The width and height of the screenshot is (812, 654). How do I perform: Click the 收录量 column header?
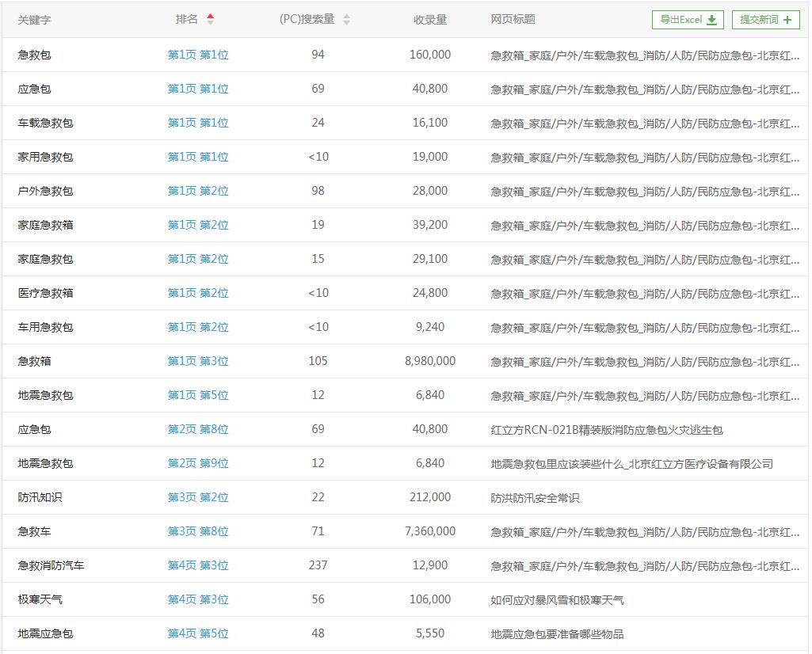click(430, 20)
